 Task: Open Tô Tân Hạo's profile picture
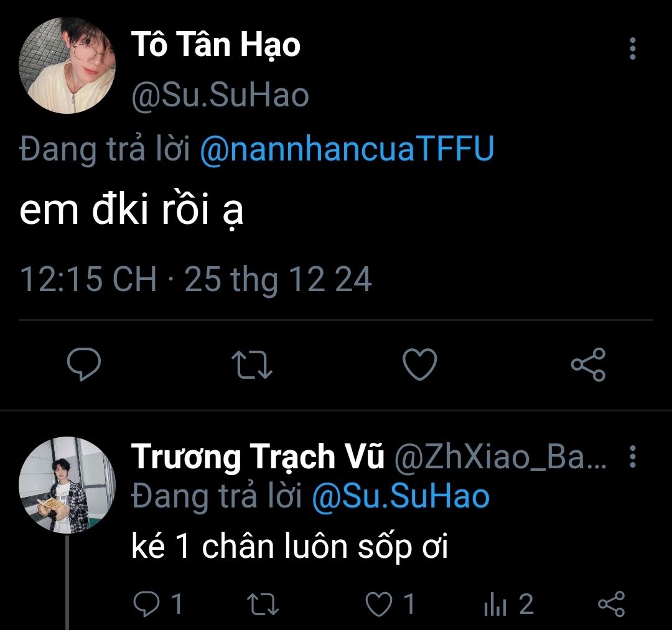(68, 65)
